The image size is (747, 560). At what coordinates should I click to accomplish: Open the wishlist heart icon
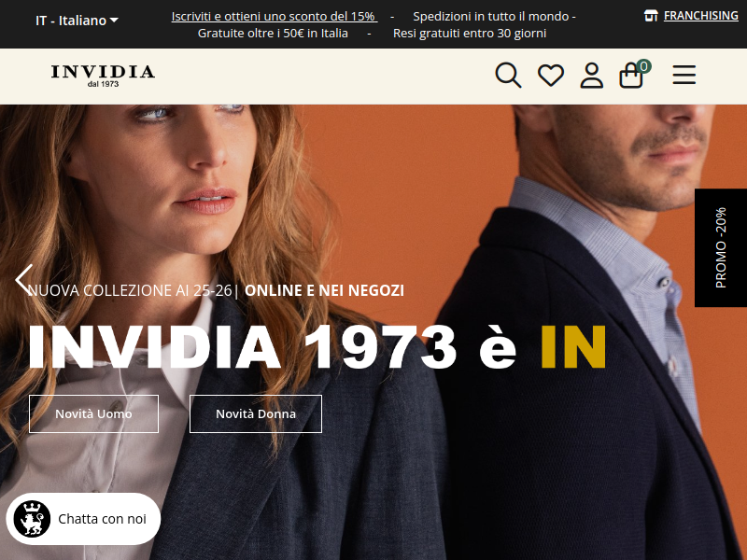tap(551, 76)
